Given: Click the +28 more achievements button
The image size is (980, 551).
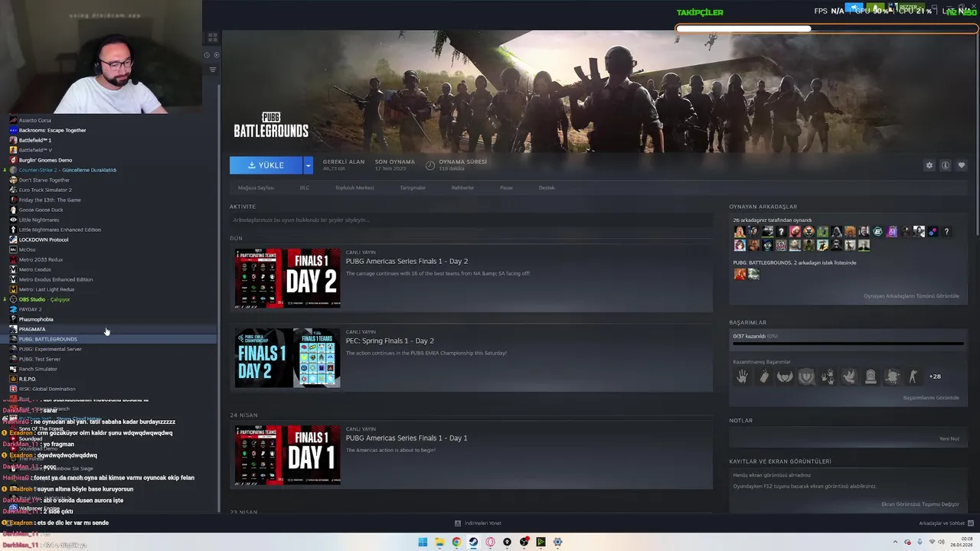Looking at the screenshot, I should point(935,377).
